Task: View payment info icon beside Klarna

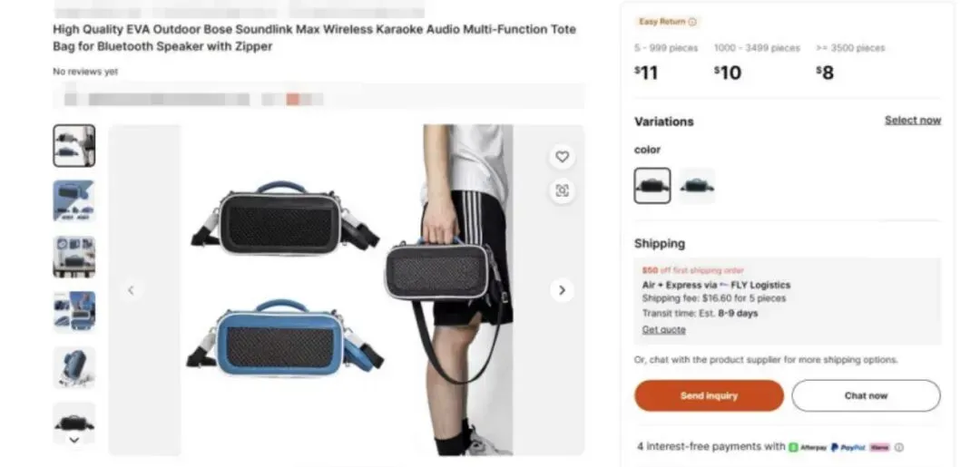Action: click(x=898, y=447)
